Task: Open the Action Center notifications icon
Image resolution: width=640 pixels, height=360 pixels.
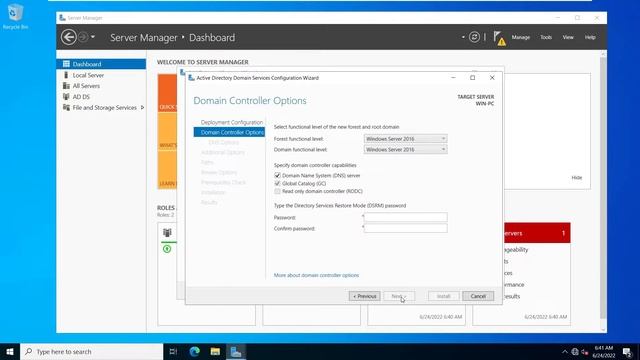Action: click(x=627, y=351)
